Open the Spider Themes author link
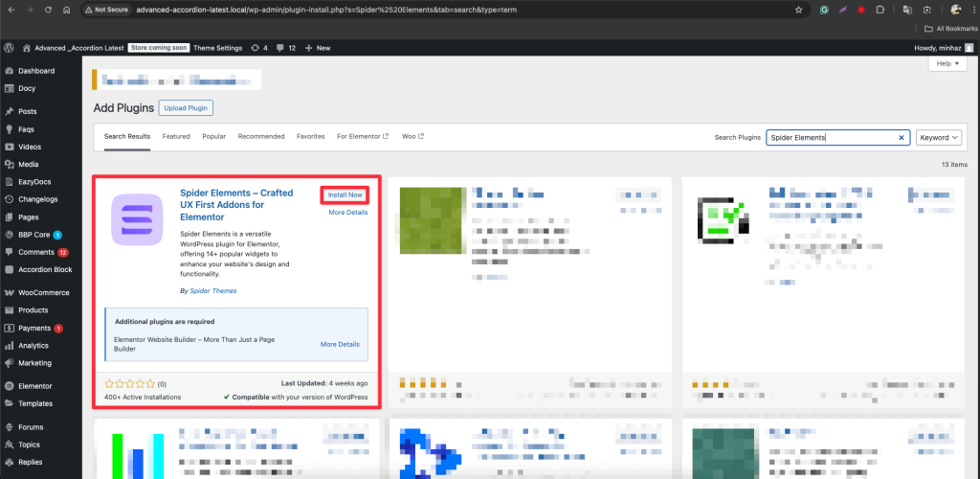The height and width of the screenshot is (479, 980). point(212,291)
